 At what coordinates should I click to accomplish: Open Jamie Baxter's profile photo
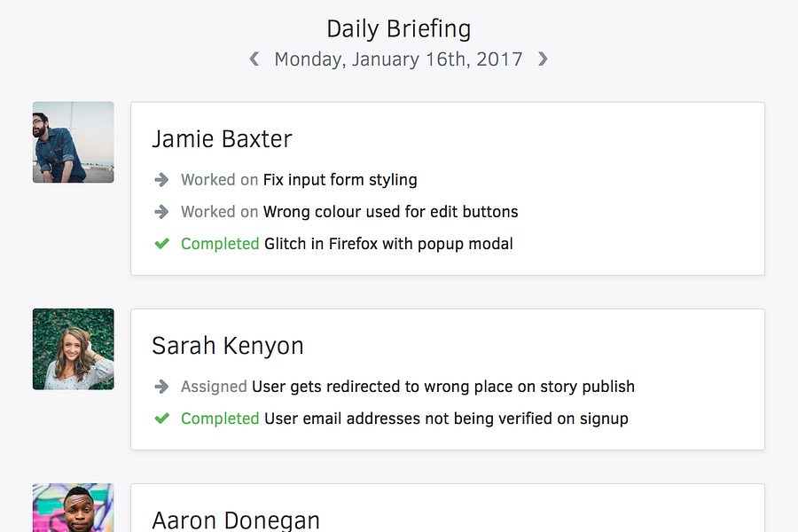click(x=73, y=142)
